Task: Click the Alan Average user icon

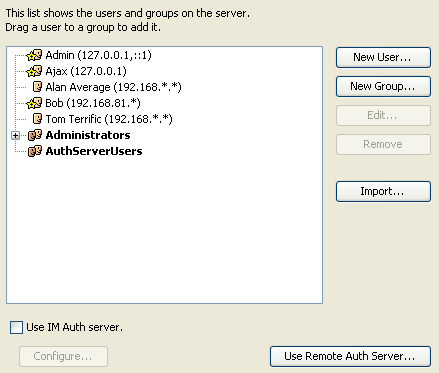Action: [x=37, y=87]
